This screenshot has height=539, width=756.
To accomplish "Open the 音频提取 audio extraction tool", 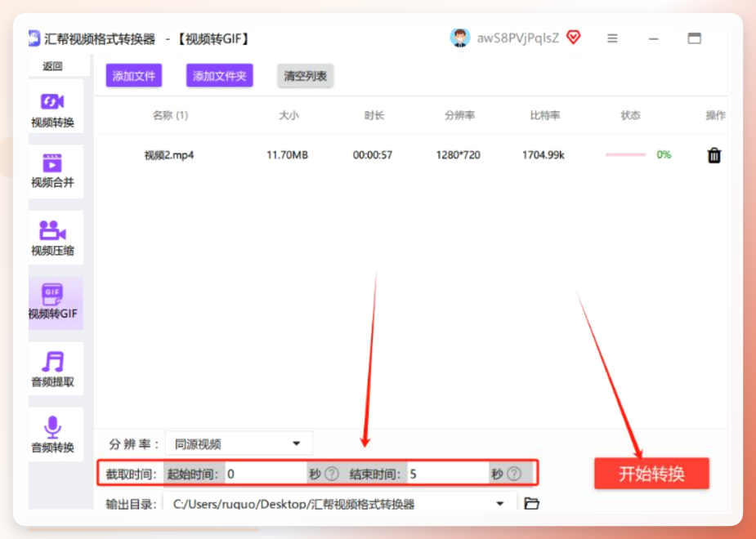I will click(55, 368).
